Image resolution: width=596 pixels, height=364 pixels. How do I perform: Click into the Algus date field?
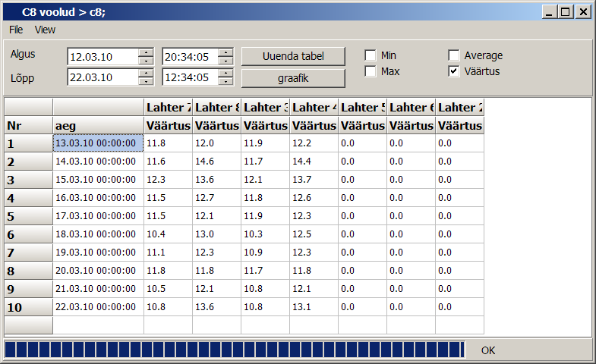point(102,57)
